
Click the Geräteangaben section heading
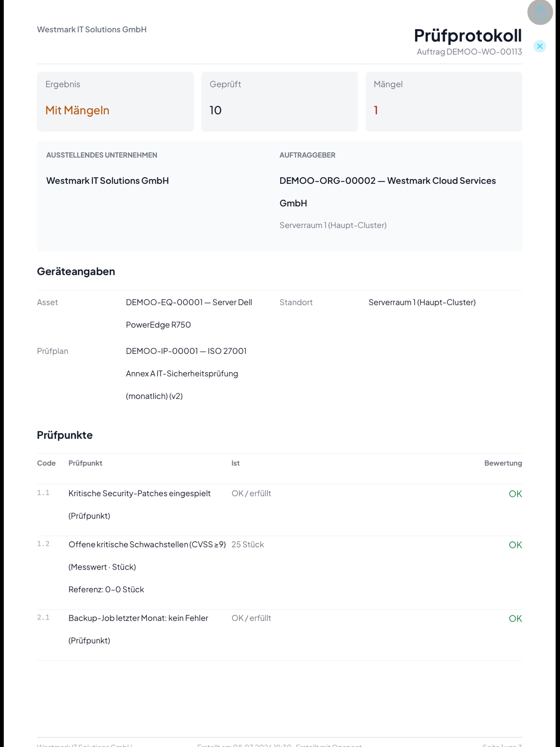point(76,272)
